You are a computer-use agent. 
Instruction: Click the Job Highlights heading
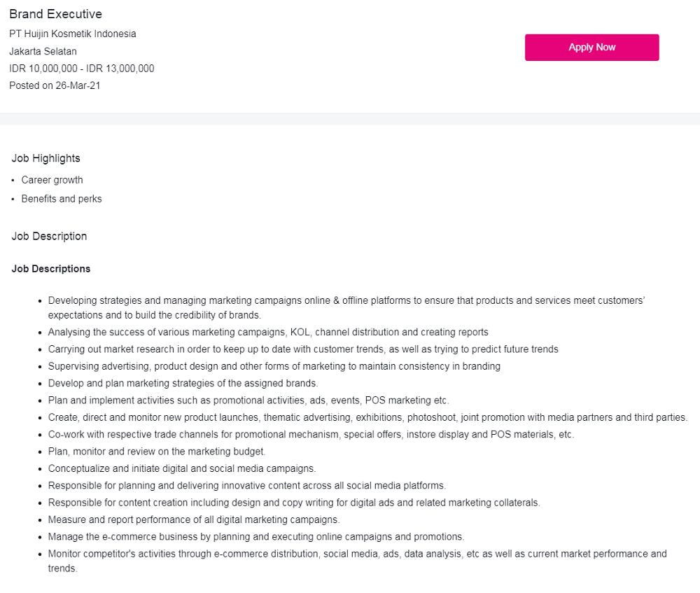(x=45, y=158)
